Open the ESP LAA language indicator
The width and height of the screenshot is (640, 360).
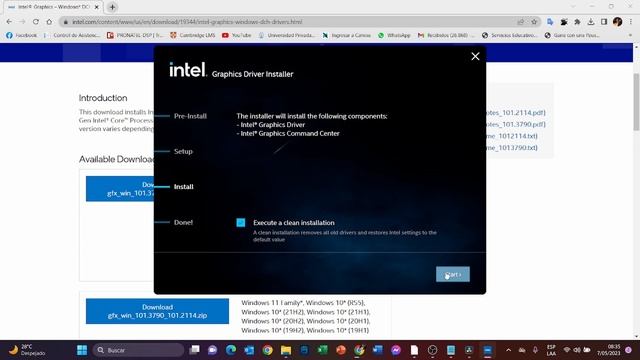coord(551,350)
